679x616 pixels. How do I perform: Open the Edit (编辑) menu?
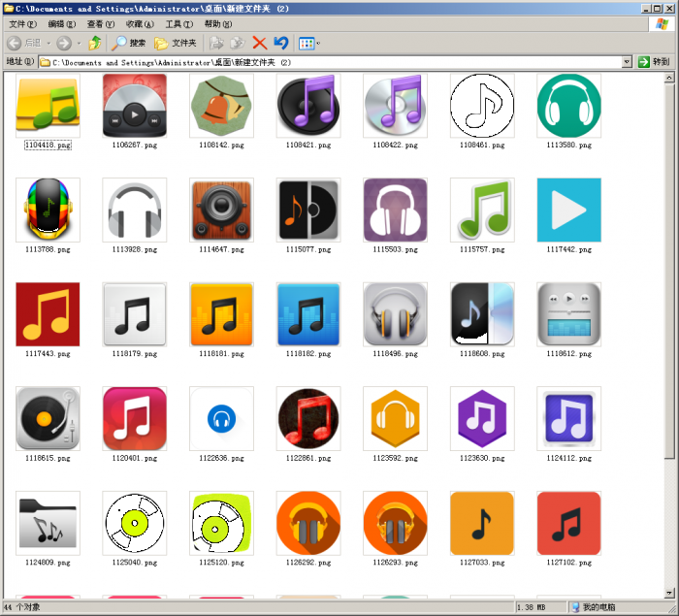pyautogui.click(x=62, y=24)
